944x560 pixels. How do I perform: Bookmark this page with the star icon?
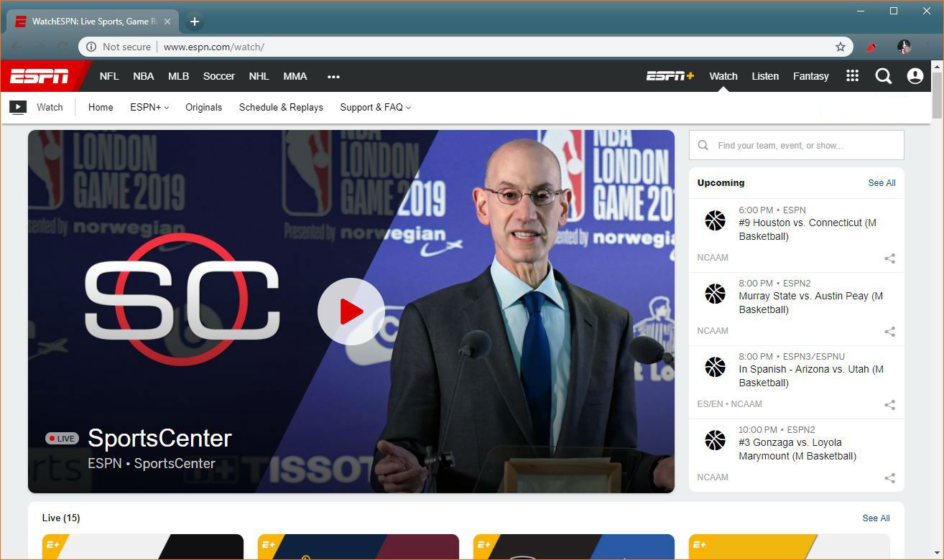(841, 47)
